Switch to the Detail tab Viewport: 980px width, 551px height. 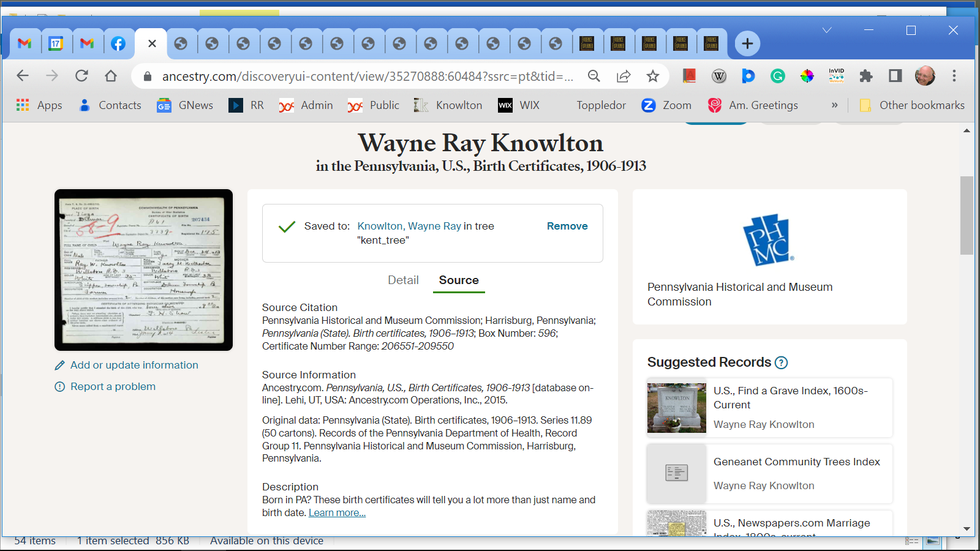pyautogui.click(x=403, y=280)
